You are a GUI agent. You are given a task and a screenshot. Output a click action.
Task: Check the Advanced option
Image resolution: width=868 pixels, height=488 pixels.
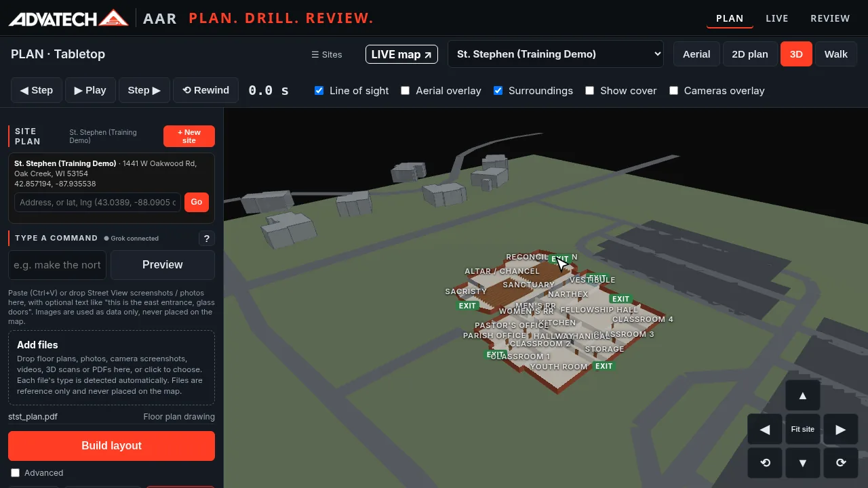[x=16, y=472]
